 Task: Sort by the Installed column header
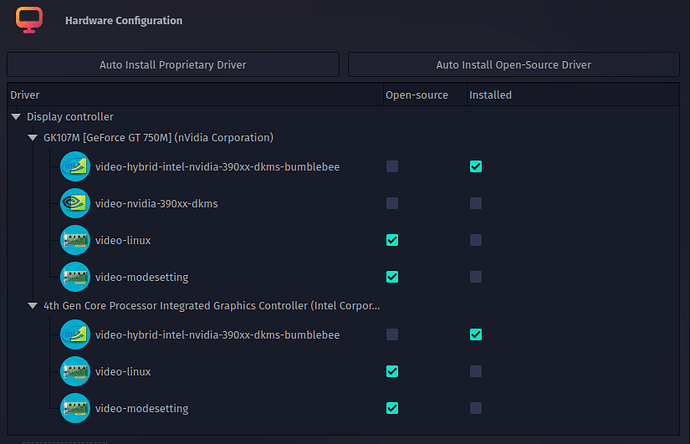573,95
